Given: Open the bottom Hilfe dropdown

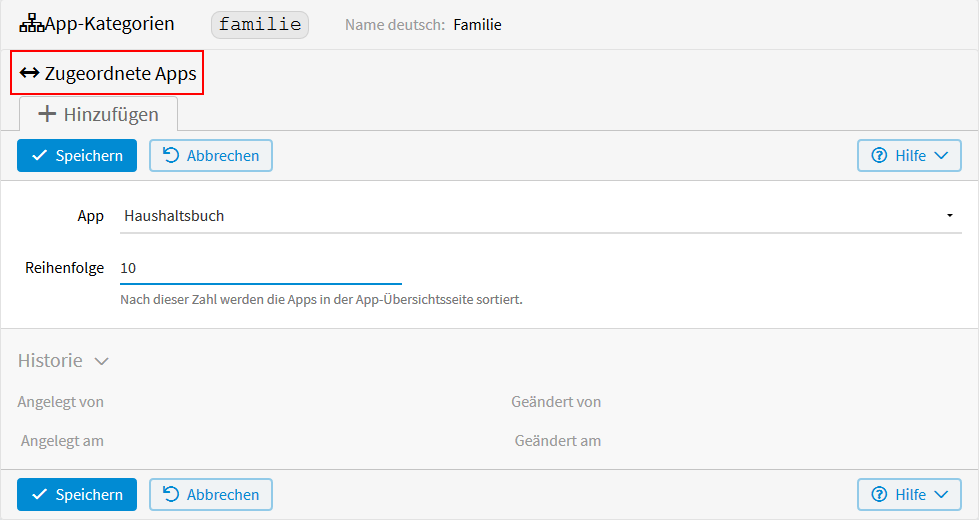Looking at the screenshot, I should click(x=909, y=494).
